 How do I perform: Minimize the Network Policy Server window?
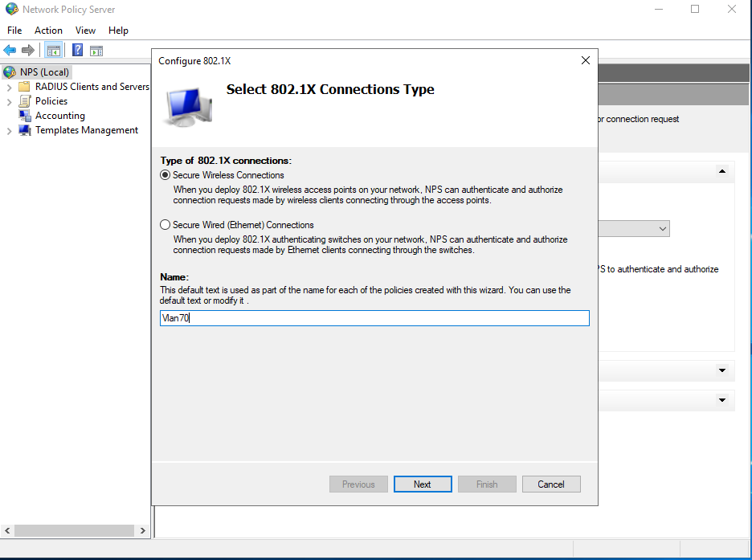pyautogui.click(x=659, y=9)
